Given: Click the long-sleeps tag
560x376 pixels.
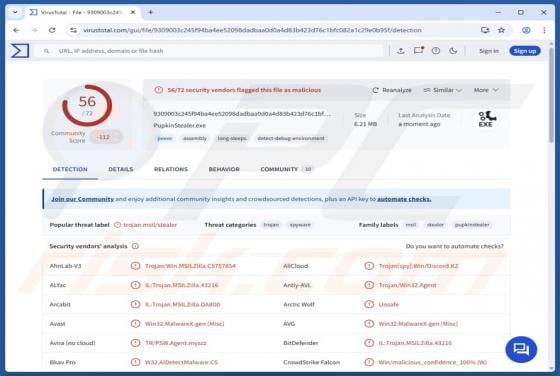Looking at the screenshot, I should point(232,138).
